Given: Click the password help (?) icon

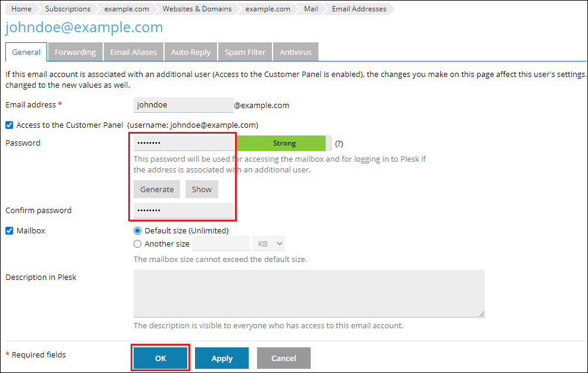Looking at the screenshot, I should point(339,144).
